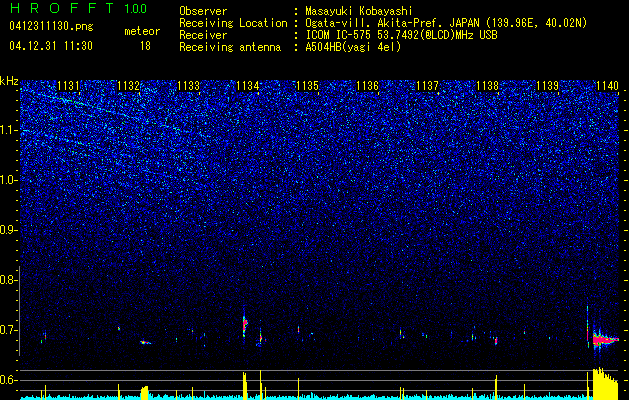The width and height of the screenshot is (629, 400).
Task: Click the meteor label
Action: [142, 31]
